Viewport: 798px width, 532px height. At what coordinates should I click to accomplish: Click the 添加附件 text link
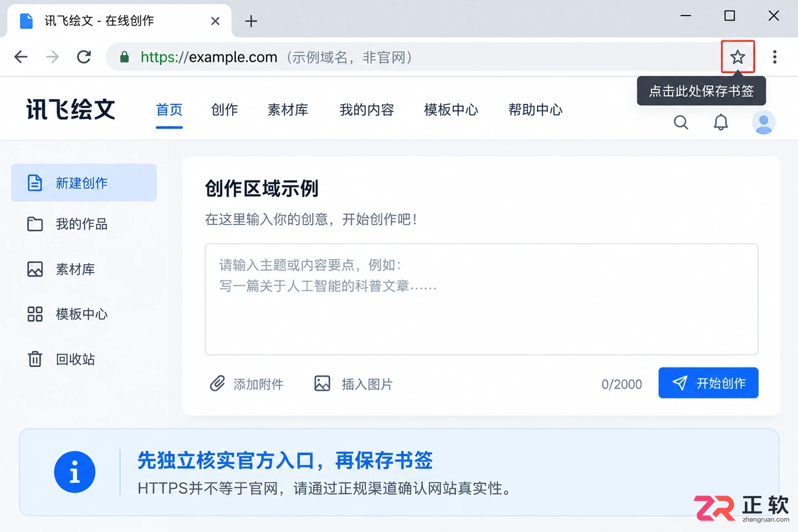[x=258, y=384]
